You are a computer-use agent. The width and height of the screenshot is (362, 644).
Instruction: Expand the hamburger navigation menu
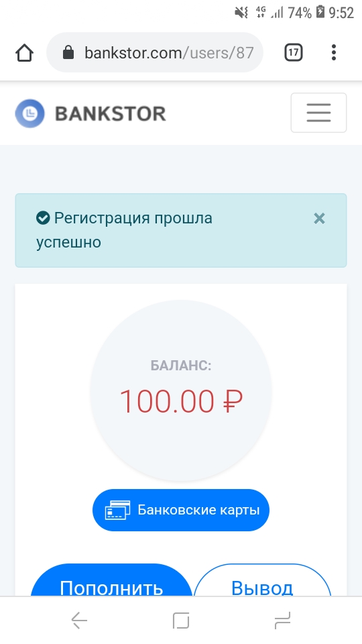click(x=318, y=113)
